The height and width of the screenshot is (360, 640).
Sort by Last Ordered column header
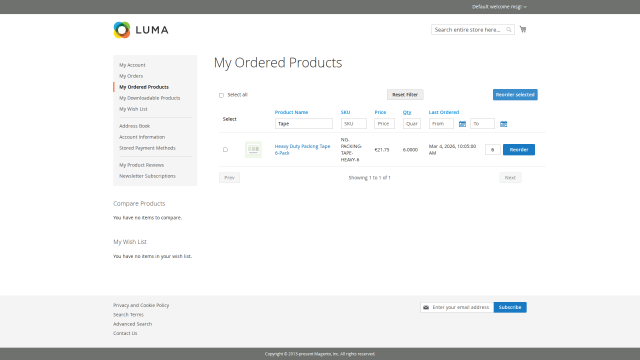click(x=444, y=112)
